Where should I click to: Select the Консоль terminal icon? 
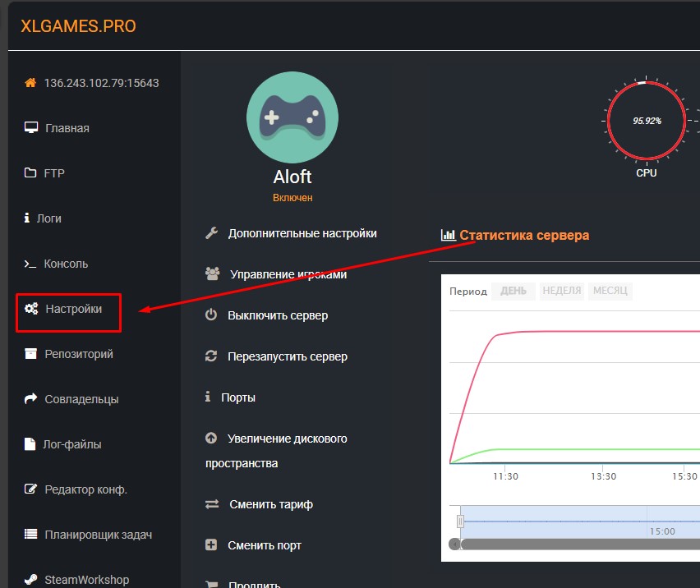(x=30, y=263)
